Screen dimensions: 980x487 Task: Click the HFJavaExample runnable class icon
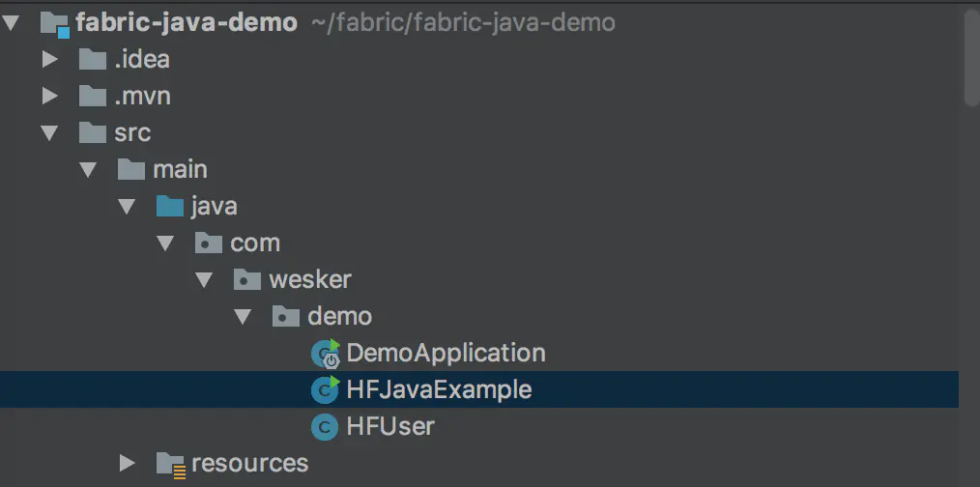(325, 389)
